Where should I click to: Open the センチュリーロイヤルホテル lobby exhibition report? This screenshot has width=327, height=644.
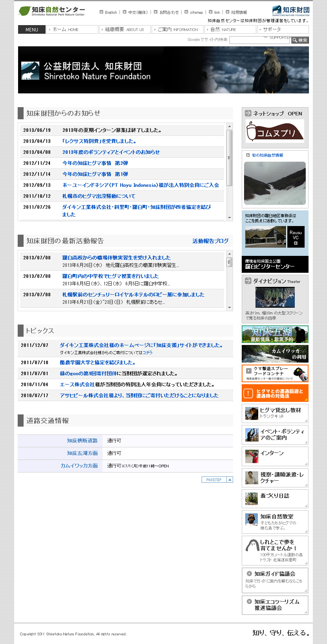(x=133, y=295)
